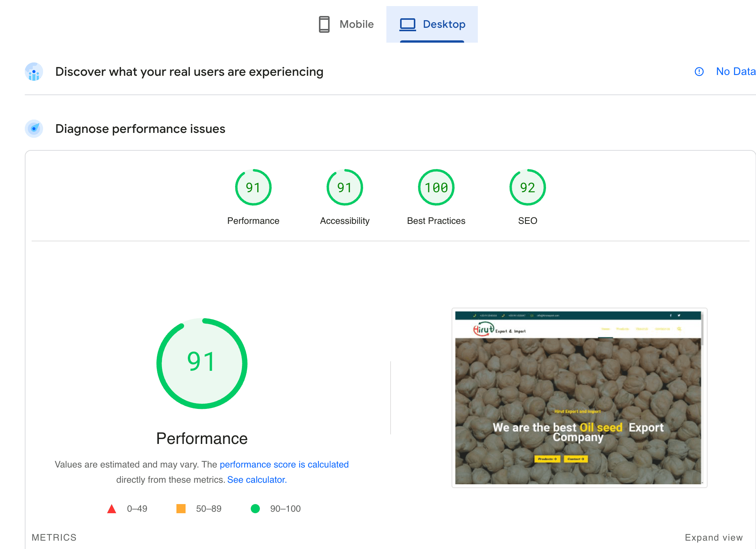The image size is (756, 549).
Task: Jump to Accessibility score gauge 91
Action: 344,187
